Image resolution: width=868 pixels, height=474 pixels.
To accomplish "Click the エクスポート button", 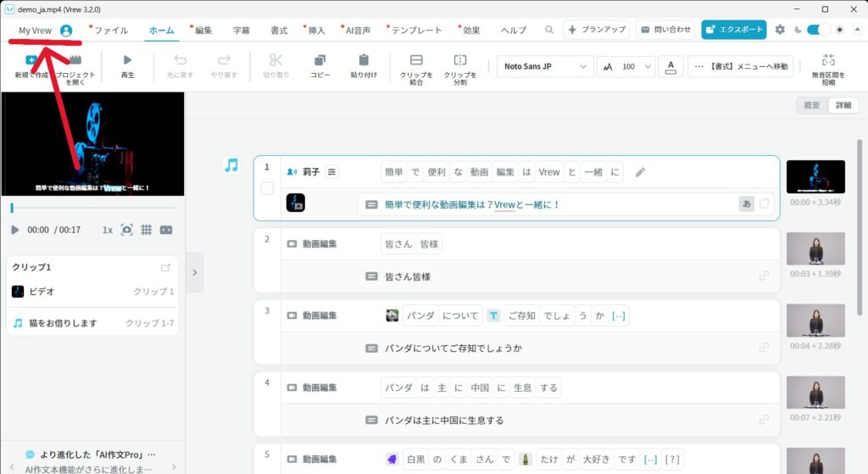I will click(734, 30).
